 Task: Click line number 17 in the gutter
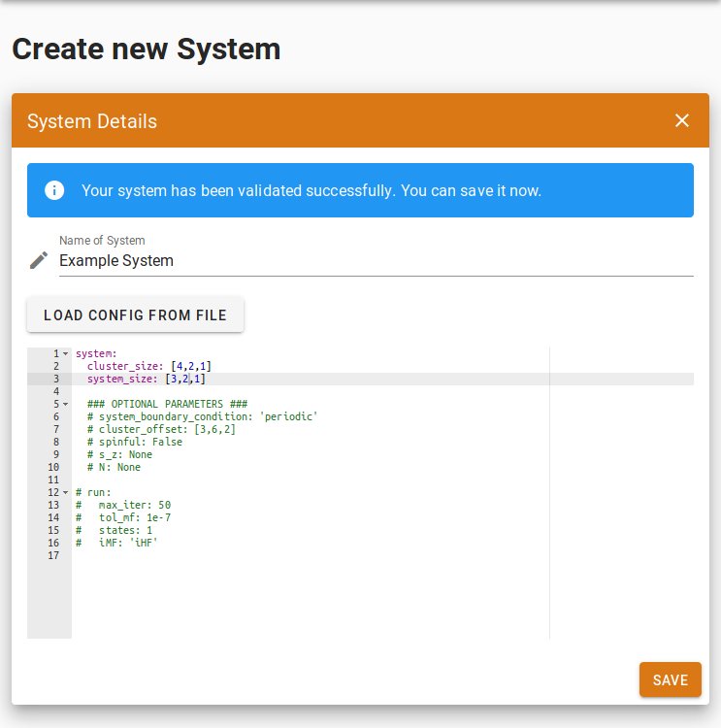pos(53,555)
